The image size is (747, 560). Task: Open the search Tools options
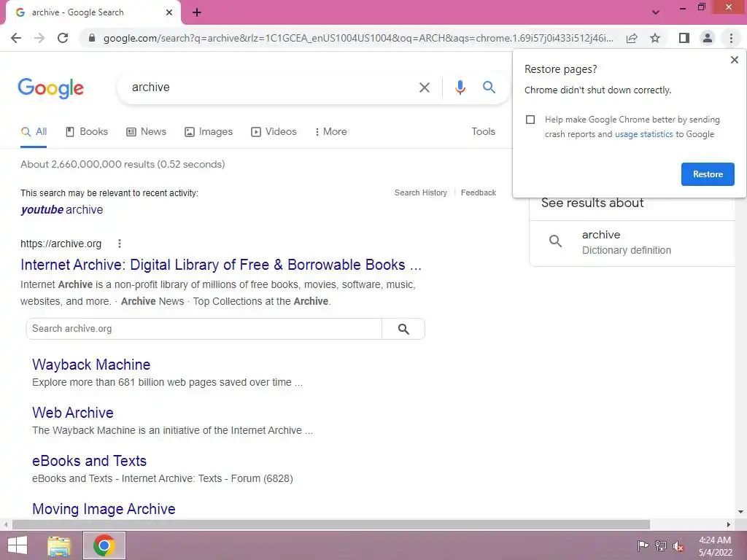483,131
